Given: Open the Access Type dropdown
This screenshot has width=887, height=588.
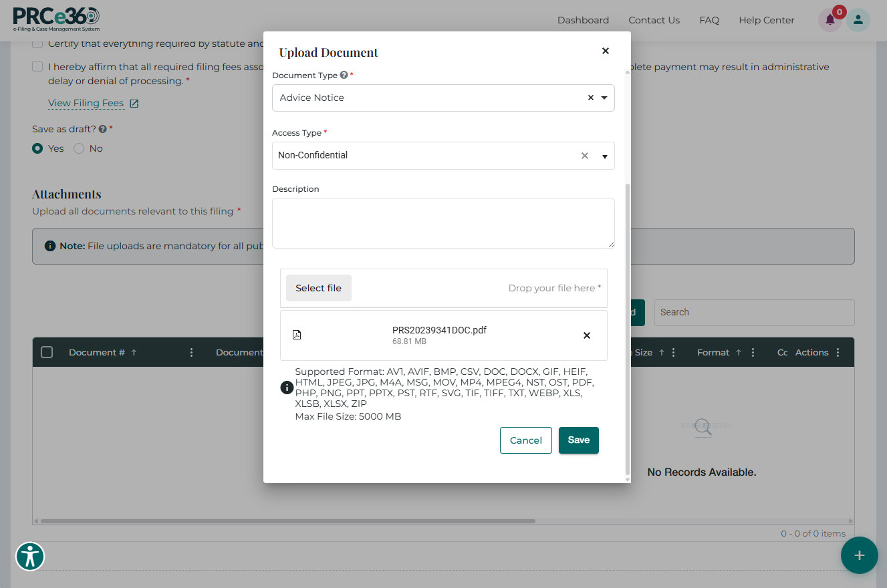Looking at the screenshot, I should [x=605, y=156].
